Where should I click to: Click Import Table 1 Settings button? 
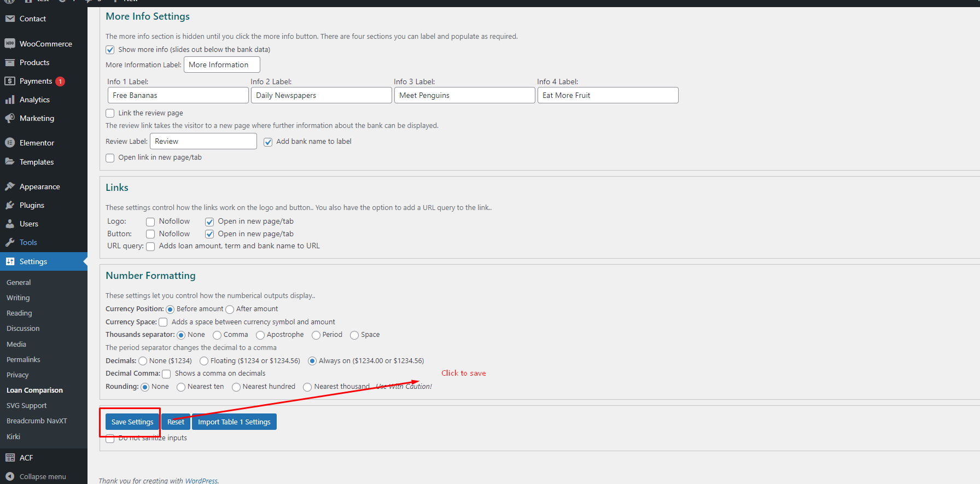tap(234, 422)
